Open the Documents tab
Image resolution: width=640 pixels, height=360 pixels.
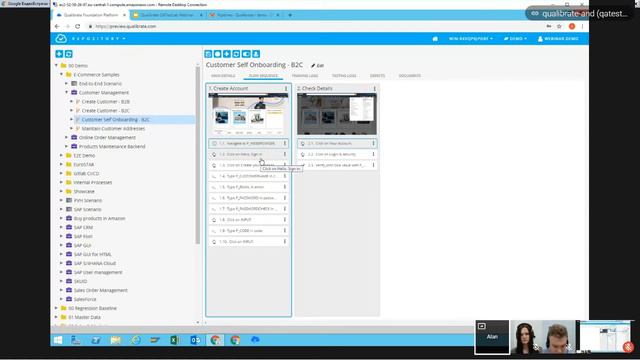pyautogui.click(x=410, y=76)
